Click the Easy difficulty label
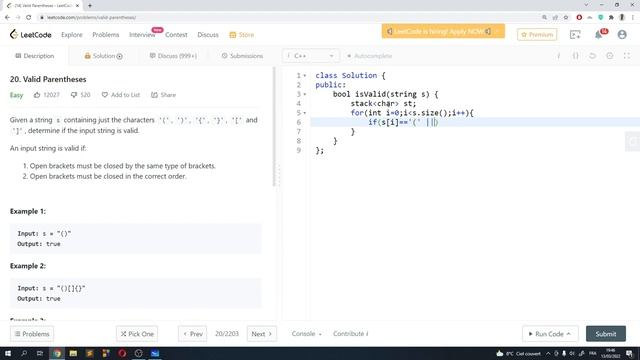Image resolution: width=640 pixels, height=360 pixels. point(16,95)
